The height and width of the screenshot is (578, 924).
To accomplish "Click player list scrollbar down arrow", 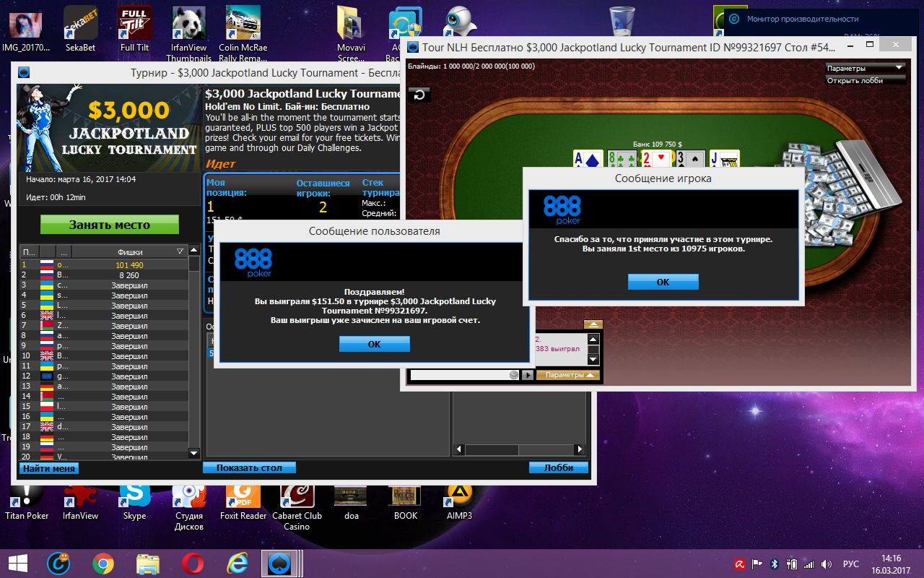I will pyautogui.click(x=193, y=453).
